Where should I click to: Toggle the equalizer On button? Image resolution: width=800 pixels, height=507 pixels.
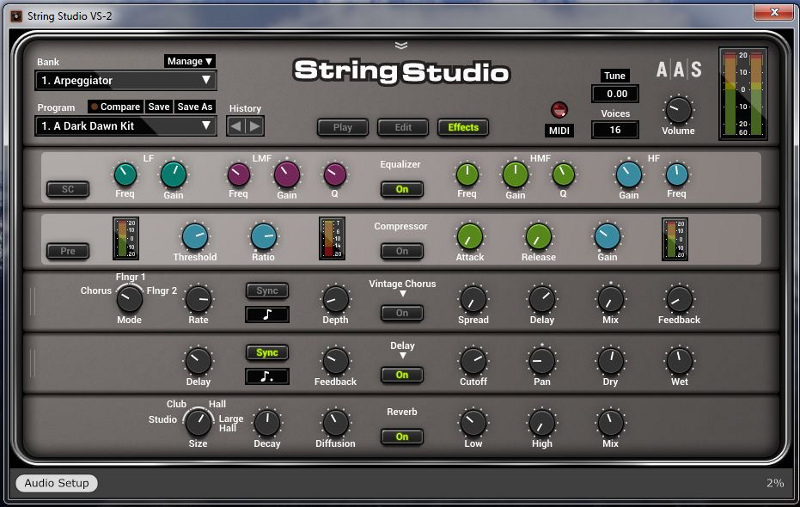tap(402, 189)
